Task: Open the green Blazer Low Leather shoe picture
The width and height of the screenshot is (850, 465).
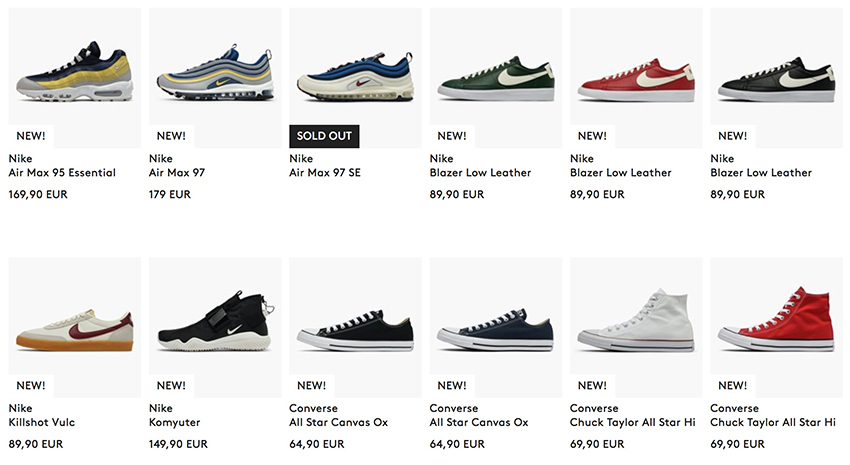Action: click(x=496, y=78)
